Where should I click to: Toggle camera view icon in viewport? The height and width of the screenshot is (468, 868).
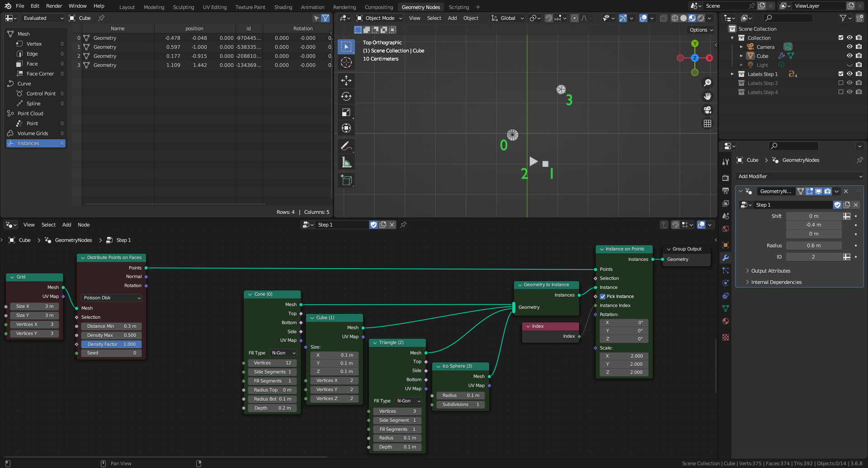708,110
